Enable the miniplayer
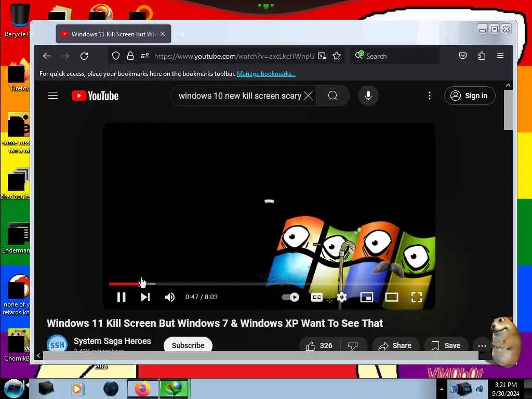 pos(367,297)
